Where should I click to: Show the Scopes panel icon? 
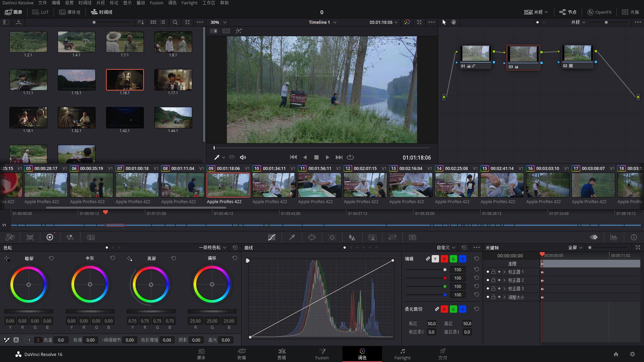click(614, 237)
